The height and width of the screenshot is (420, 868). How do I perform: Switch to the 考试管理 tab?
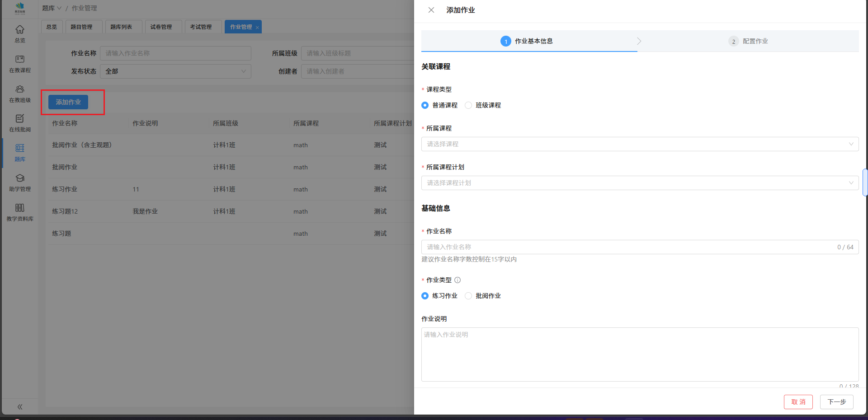tap(201, 27)
